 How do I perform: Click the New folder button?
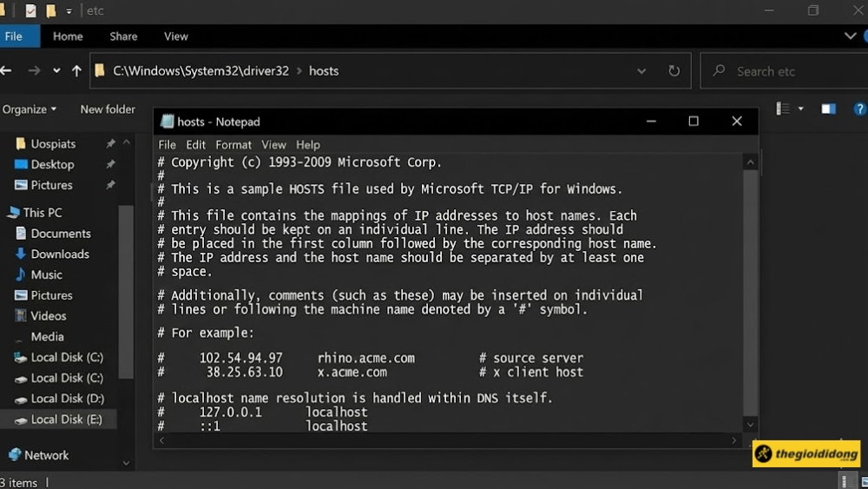tap(108, 109)
